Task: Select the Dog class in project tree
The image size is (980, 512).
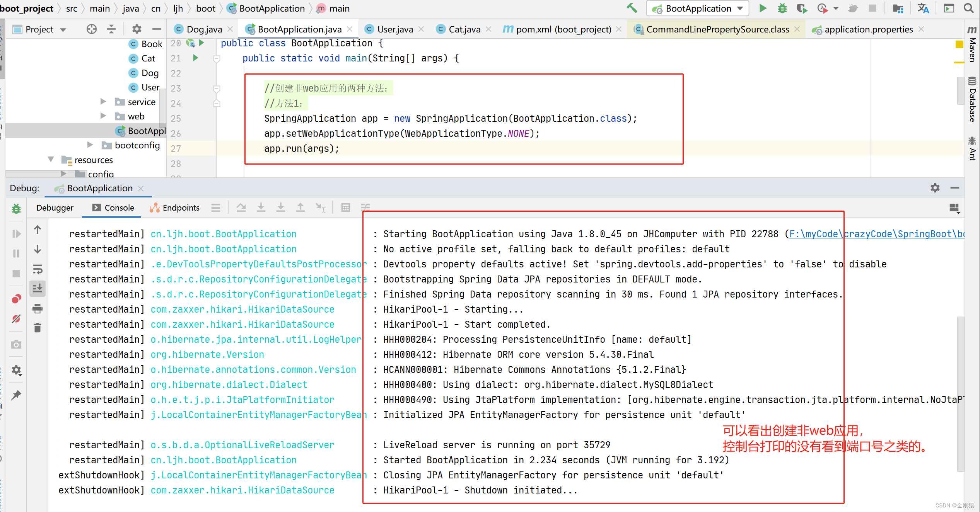Action: 150,73
